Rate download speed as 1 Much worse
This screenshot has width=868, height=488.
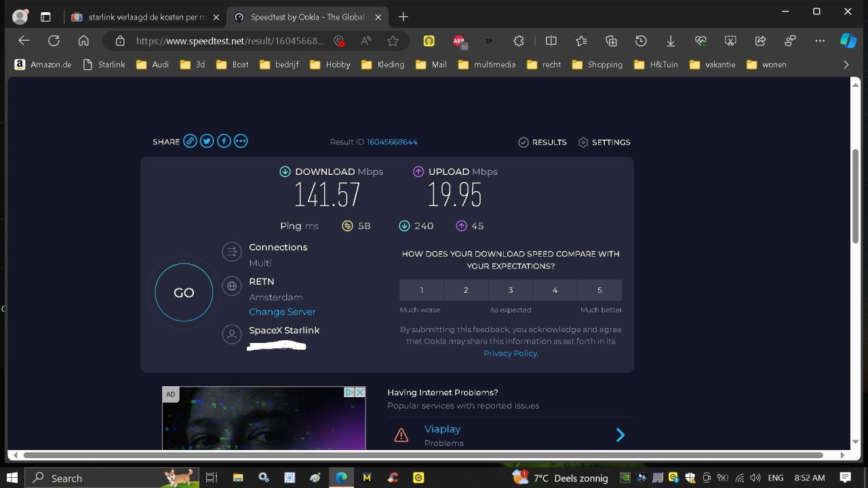421,290
